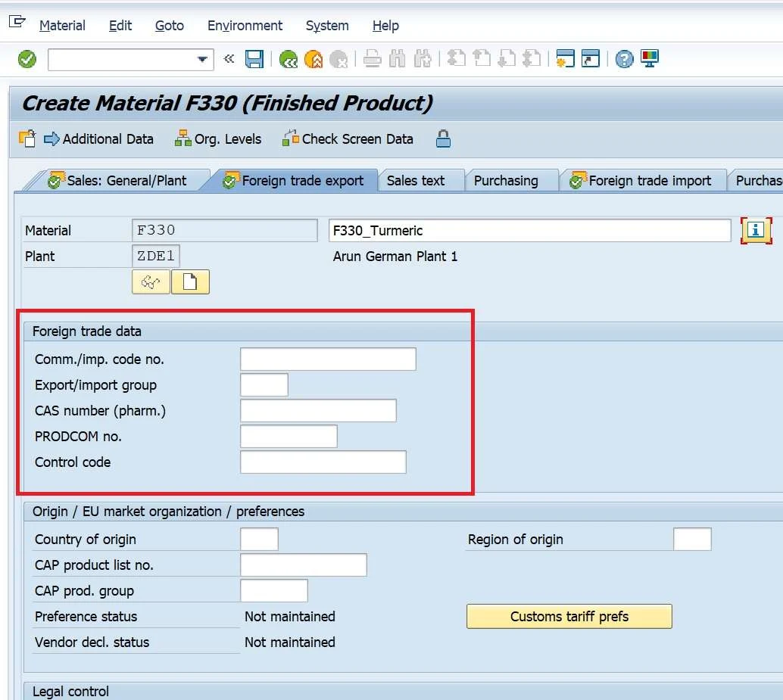
Task: Click the Create New Session icon
Action: point(565,59)
